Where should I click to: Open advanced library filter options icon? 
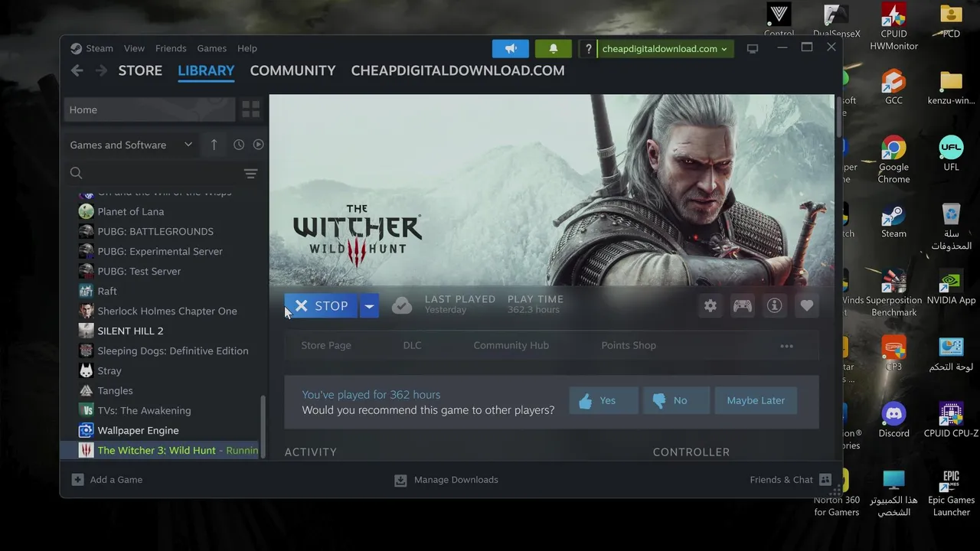click(250, 174)
